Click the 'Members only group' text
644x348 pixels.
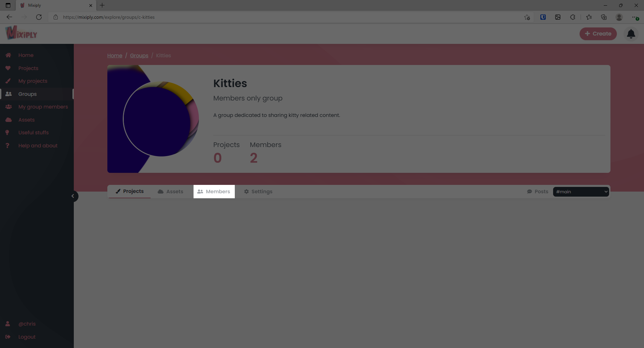click(248, 98)
